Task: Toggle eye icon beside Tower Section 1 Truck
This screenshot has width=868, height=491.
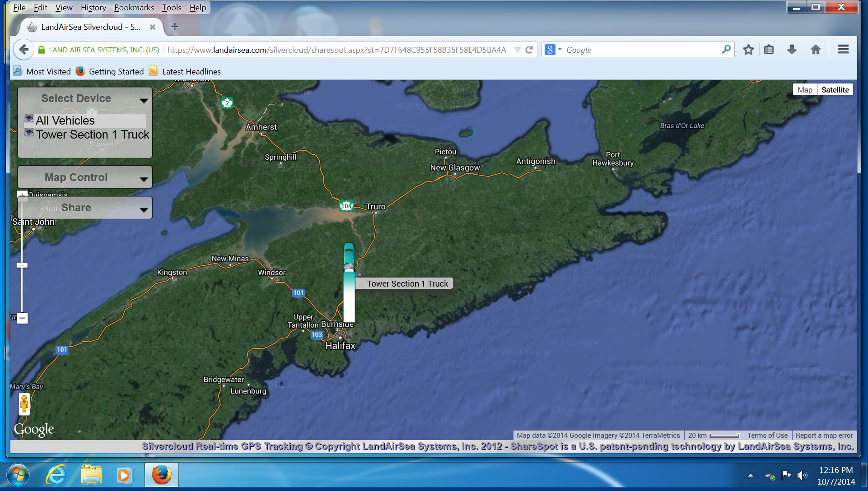Action: click(x=29, y=132)
